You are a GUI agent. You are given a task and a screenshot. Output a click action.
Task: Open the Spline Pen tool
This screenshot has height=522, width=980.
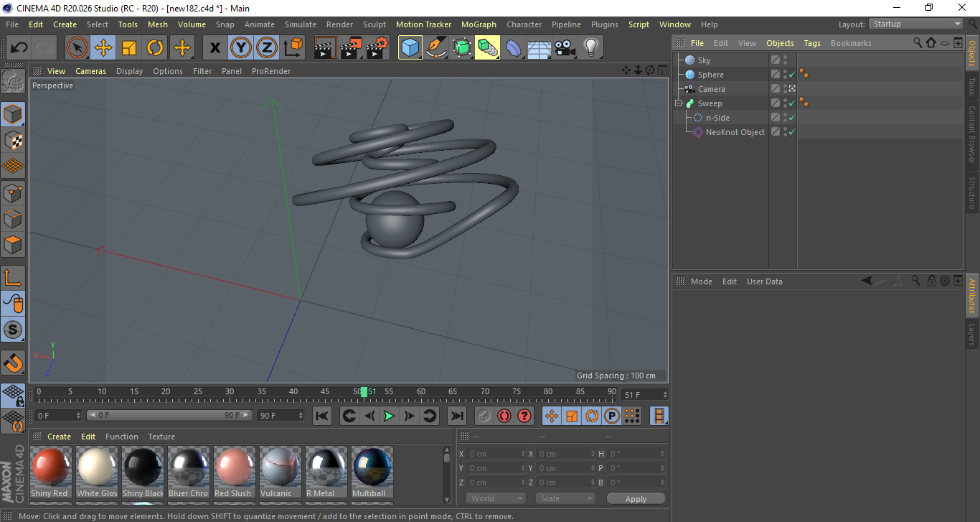pyautogui.click(x=436, y=48)
